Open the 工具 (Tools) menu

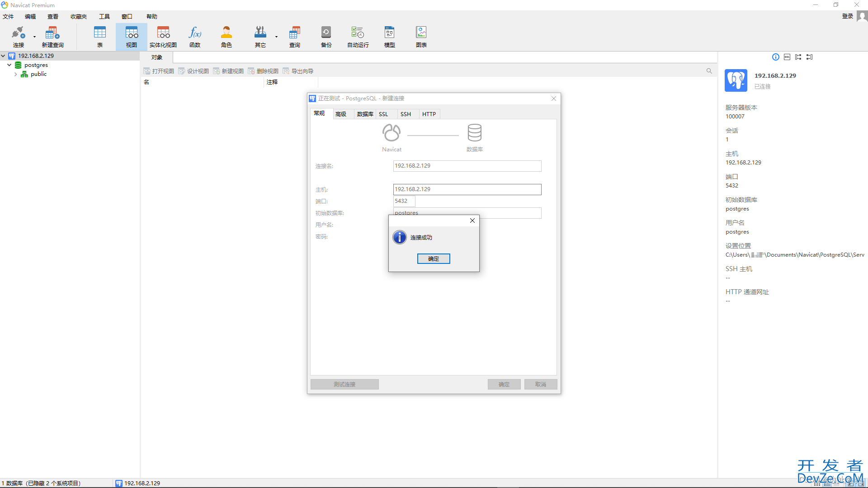(x=104, y=17)
